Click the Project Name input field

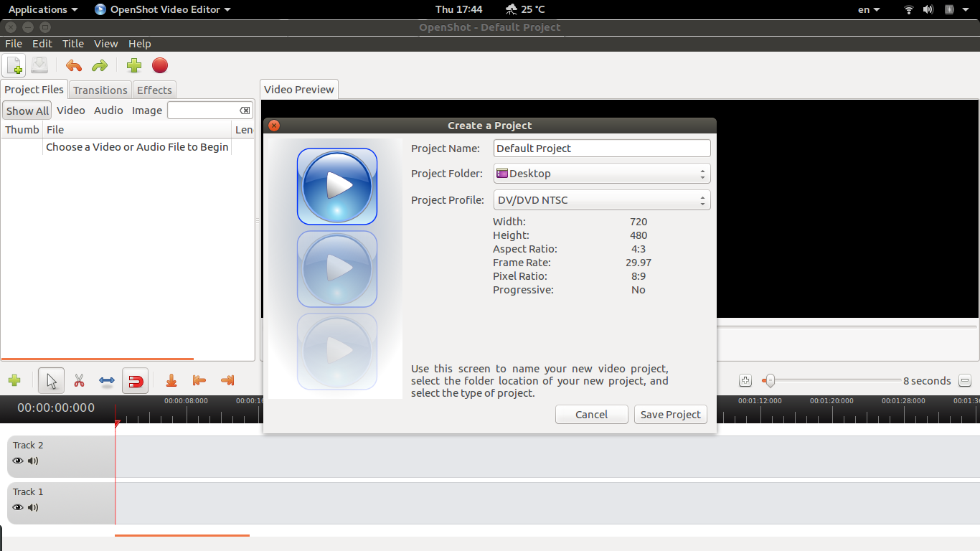click(602, 149)
